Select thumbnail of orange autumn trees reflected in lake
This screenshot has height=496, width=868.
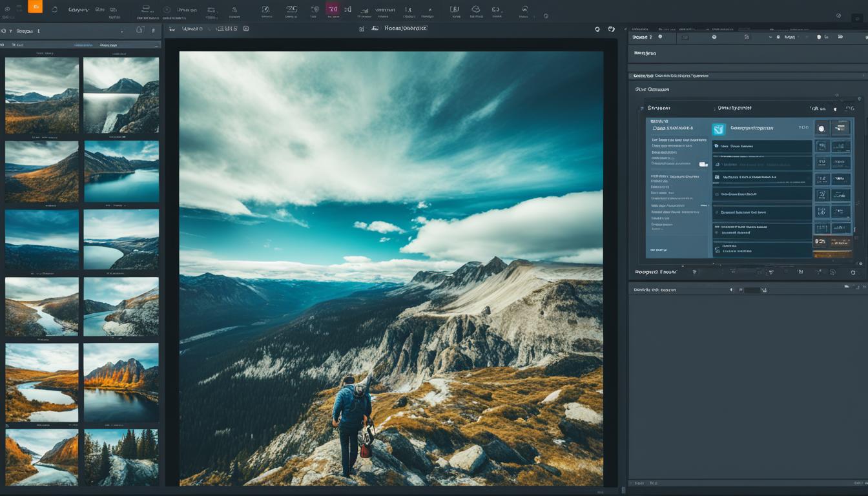pos(121,383)
